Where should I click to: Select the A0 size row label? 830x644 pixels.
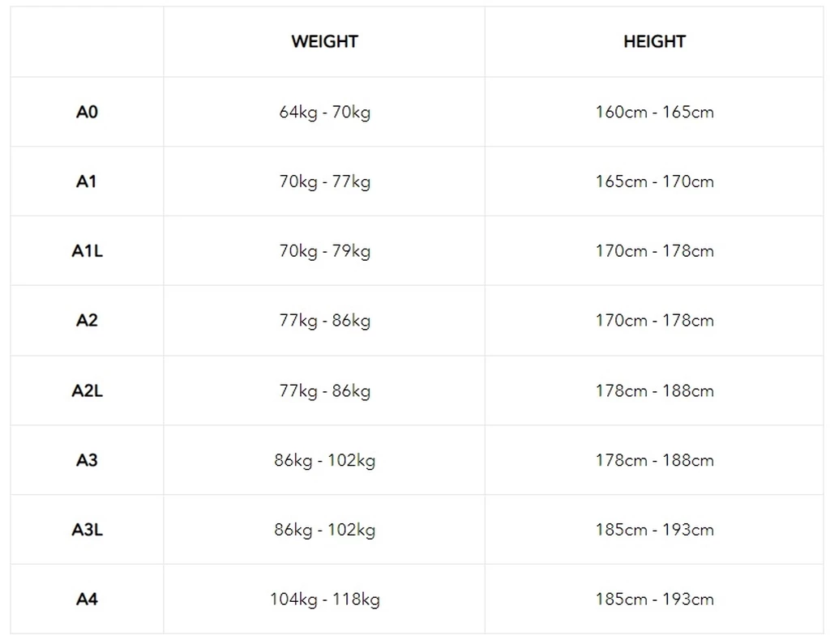pyautogui.click(x=87, y=112)
